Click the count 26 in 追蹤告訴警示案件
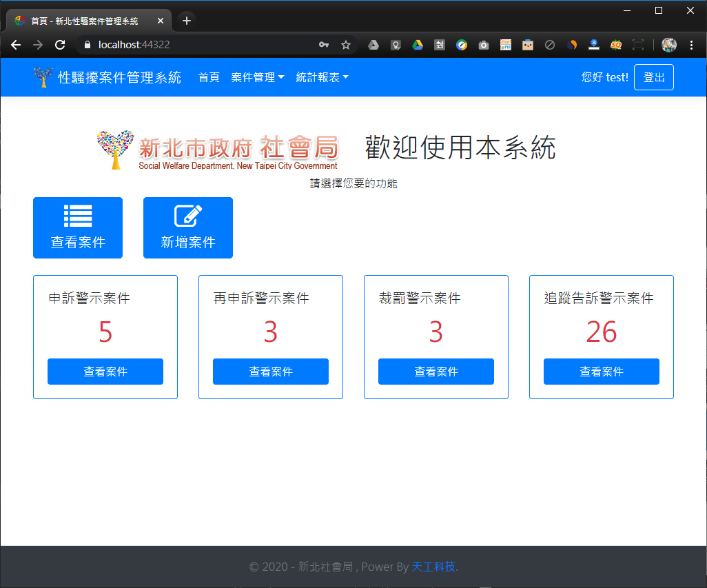 point(602,332)
